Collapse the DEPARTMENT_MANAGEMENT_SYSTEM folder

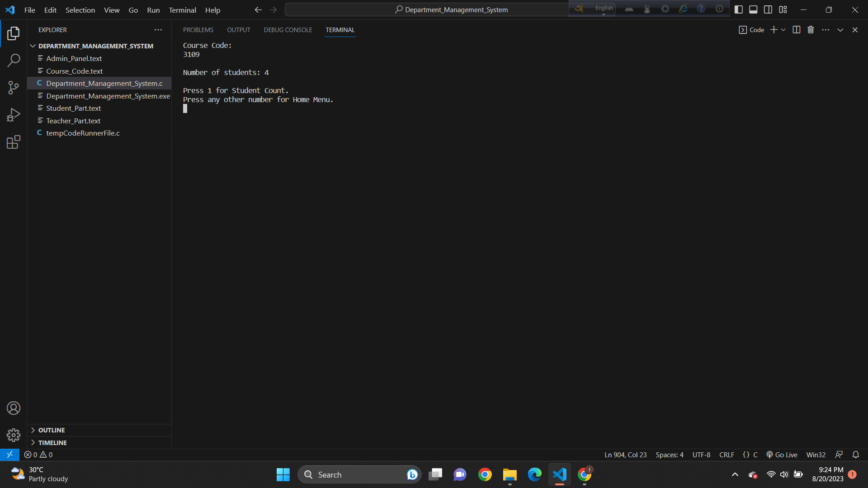(x=33, y=46)
